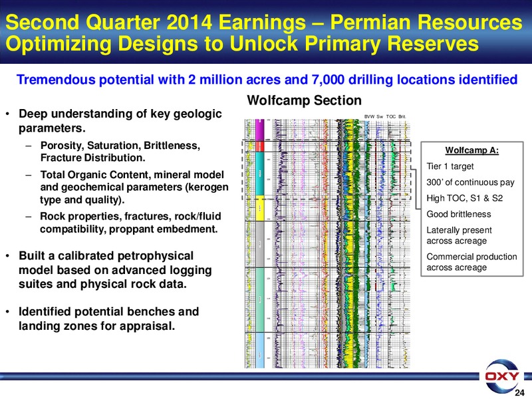Viewport: 532px width, 399px height.
Task: Click the light green formation interval bar
Action: [259, 300]
